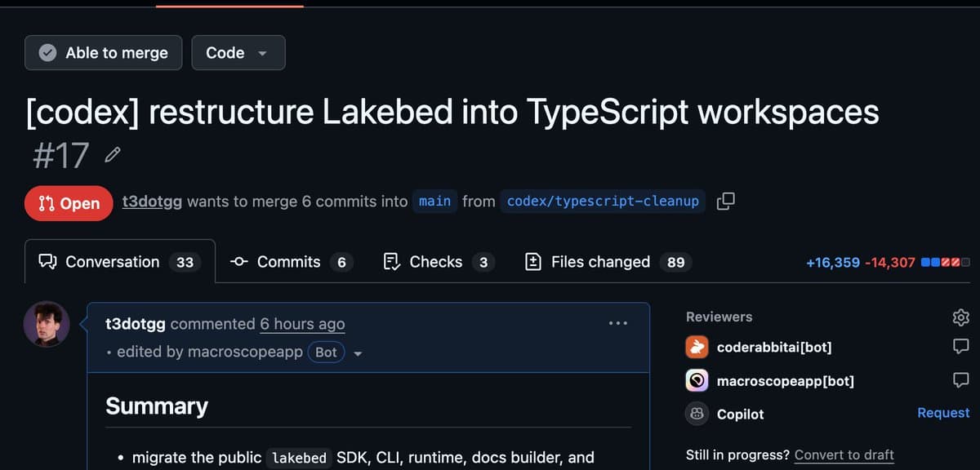Viewport: 980px width, 470px height.
Task: Click the lakebed inline code text
Action: pos(299,458)
